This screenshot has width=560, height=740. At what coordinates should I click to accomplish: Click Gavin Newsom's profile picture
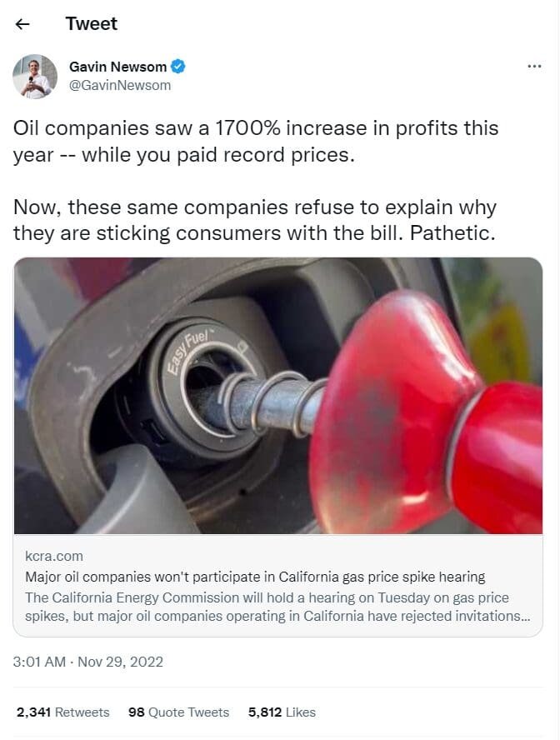(33, 74)
